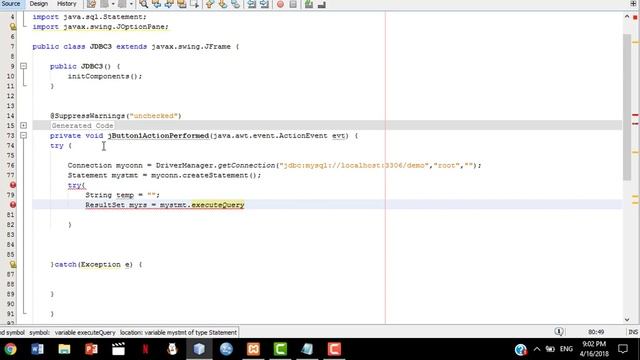Click the Toggle Bookmark icon
Image resolution: width=640 pixels, height=360 pixels.
236,4
